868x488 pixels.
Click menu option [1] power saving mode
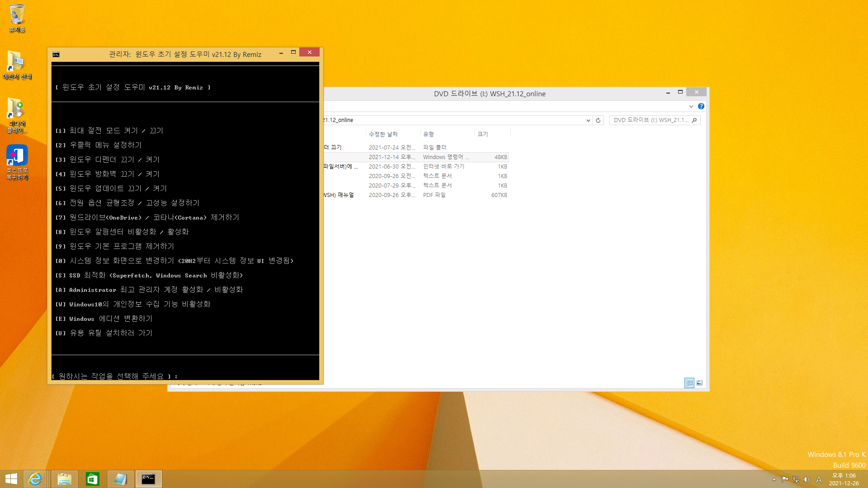pos(109,131)
